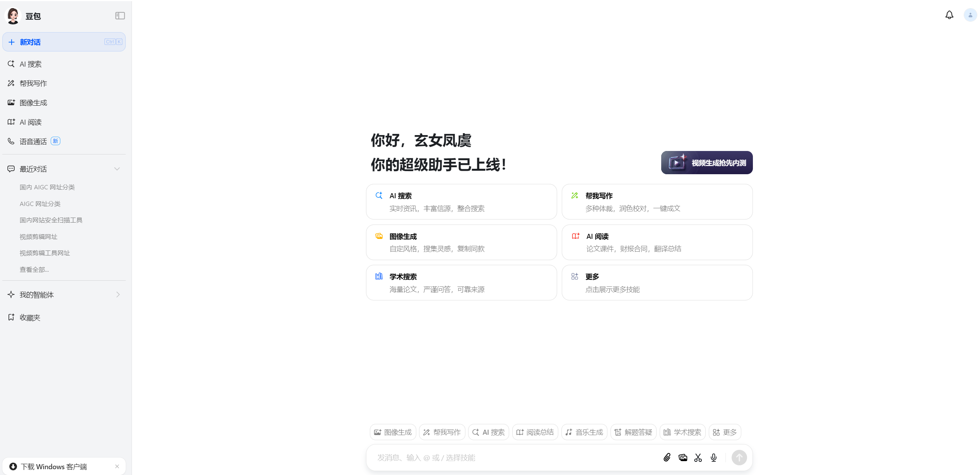Click the orange image icon on 图像生成 card

pos(379,236)
